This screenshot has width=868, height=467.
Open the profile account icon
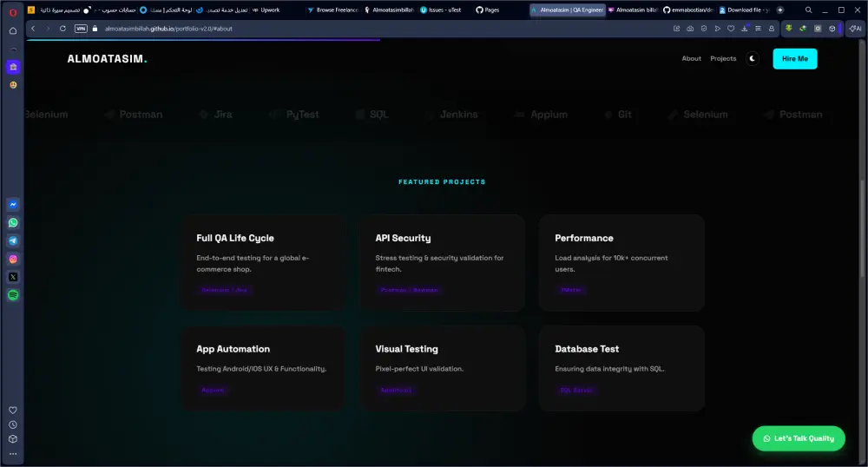(772, 29)
